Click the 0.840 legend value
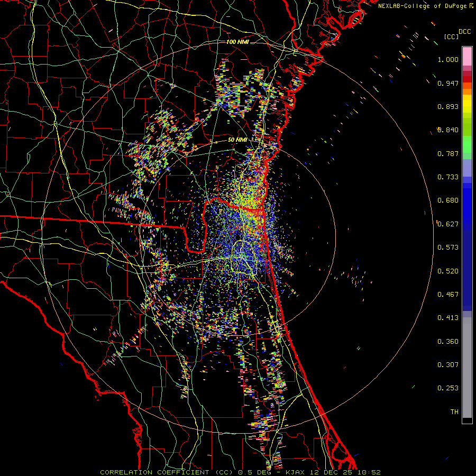The width and height of the screenshot is (476, 476). pyautogui.click(x=448, y=130)
